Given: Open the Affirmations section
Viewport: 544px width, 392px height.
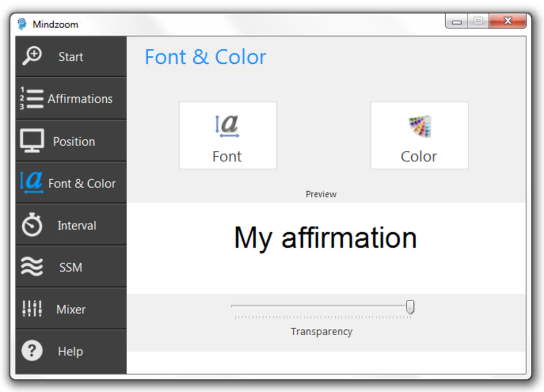Looking at the screenshot, I should point(71,98).
